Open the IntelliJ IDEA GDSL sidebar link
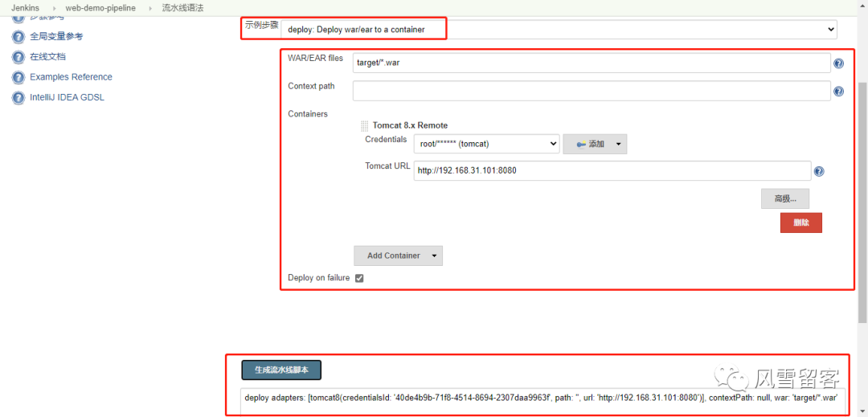The width and height of the screenshot is (868, 417). click(x=67, y=97)
